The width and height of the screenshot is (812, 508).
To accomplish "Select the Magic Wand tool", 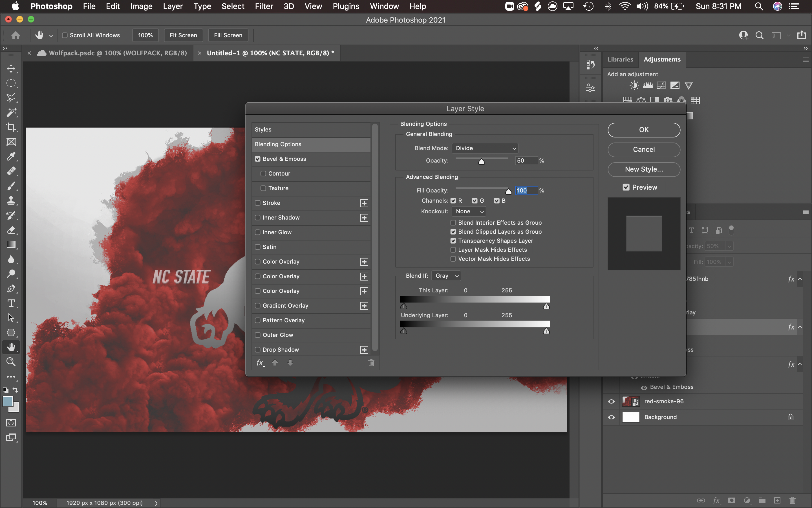I will pos(11,113).
